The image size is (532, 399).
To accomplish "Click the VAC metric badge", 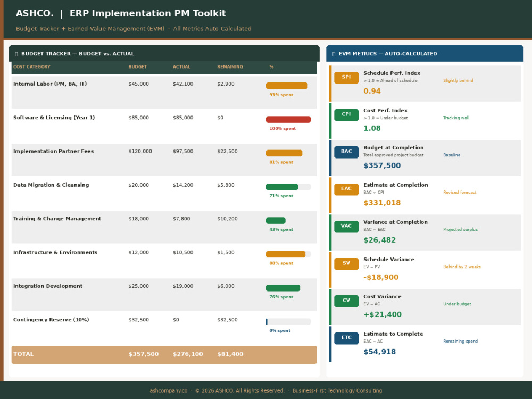I will point(346,227).
